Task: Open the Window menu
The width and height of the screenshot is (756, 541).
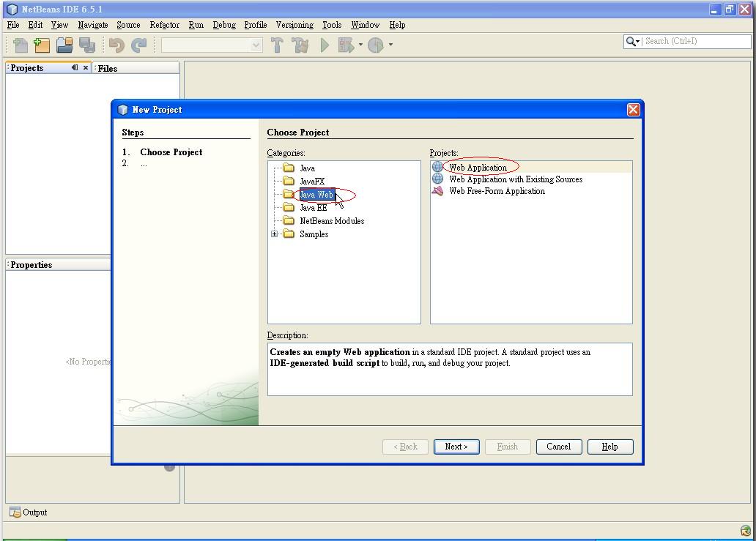Action: (x=365, y=25)
